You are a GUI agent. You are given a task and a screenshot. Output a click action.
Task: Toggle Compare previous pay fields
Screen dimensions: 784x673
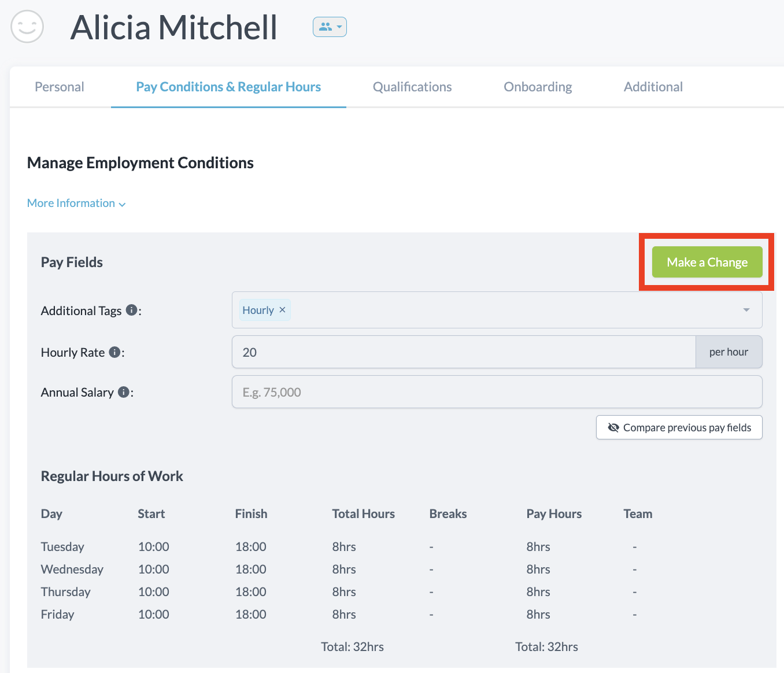[x=679, y=427]
